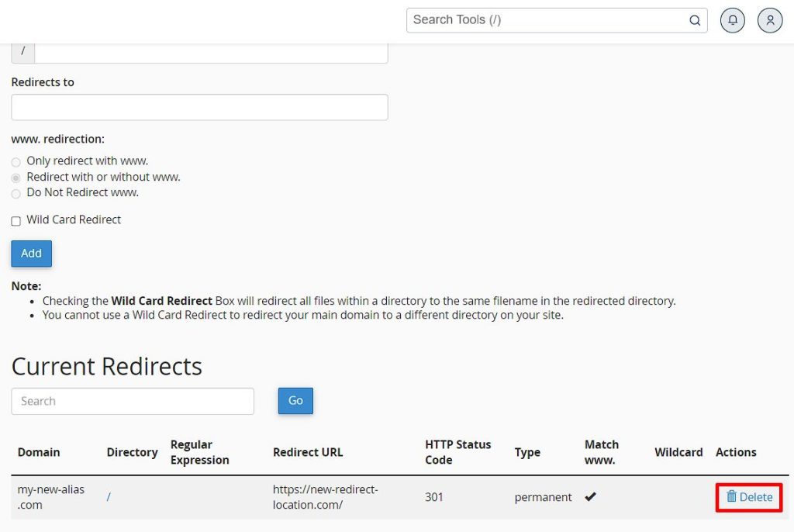This screenshot has height=532, width=794.
Task: Click the Match www. checkmark icon
Action: click(590, 496)
